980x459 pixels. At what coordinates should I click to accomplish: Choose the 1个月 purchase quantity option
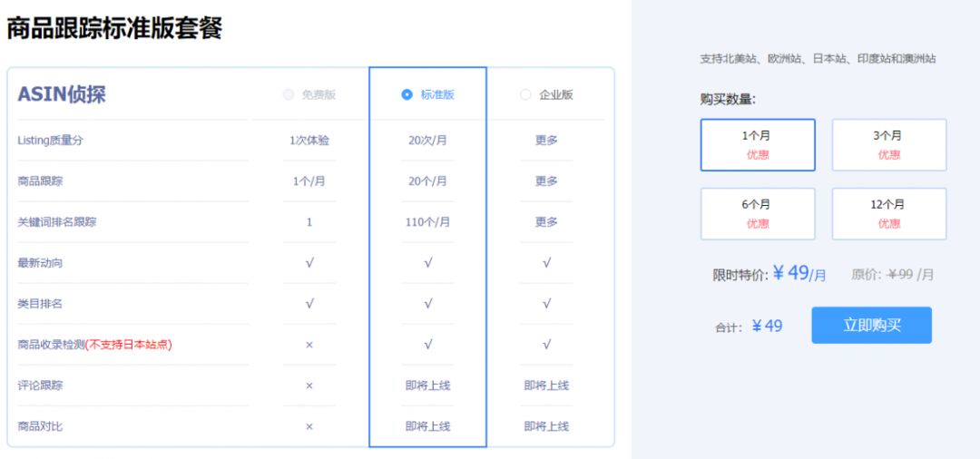click(758, 145)
